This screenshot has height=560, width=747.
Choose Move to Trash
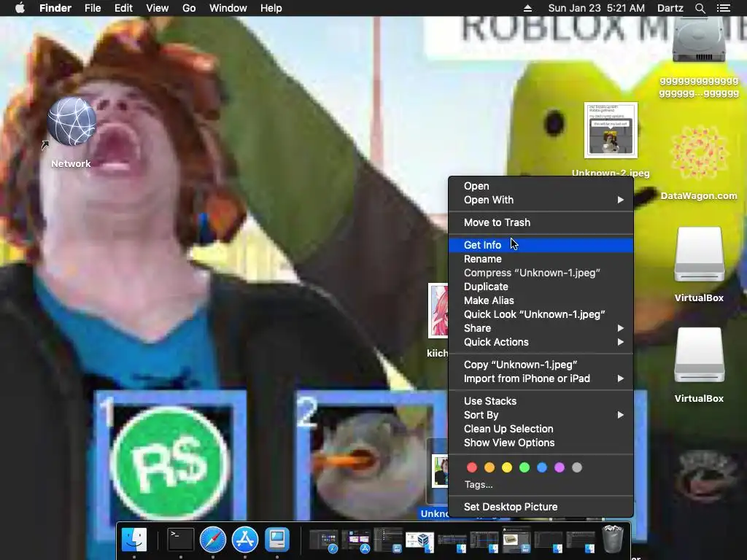click(x=541, y=222)
